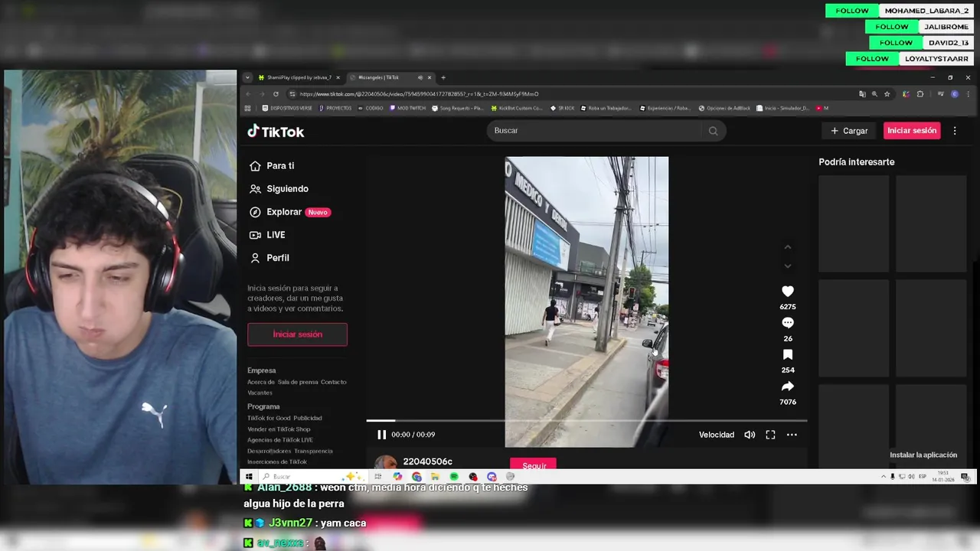Click the top Iniciar sesión button
Viewport: 980px width, 551px height.
coord(911,131)
